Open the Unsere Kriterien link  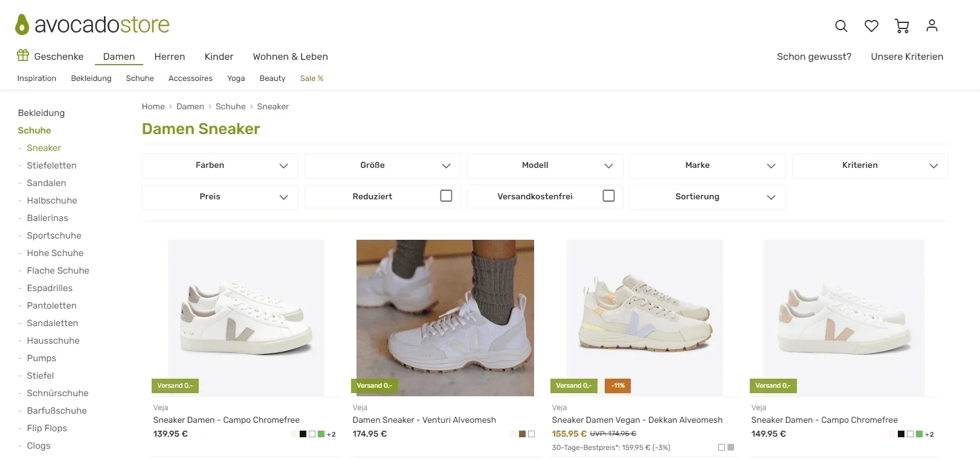pos(907,56)
